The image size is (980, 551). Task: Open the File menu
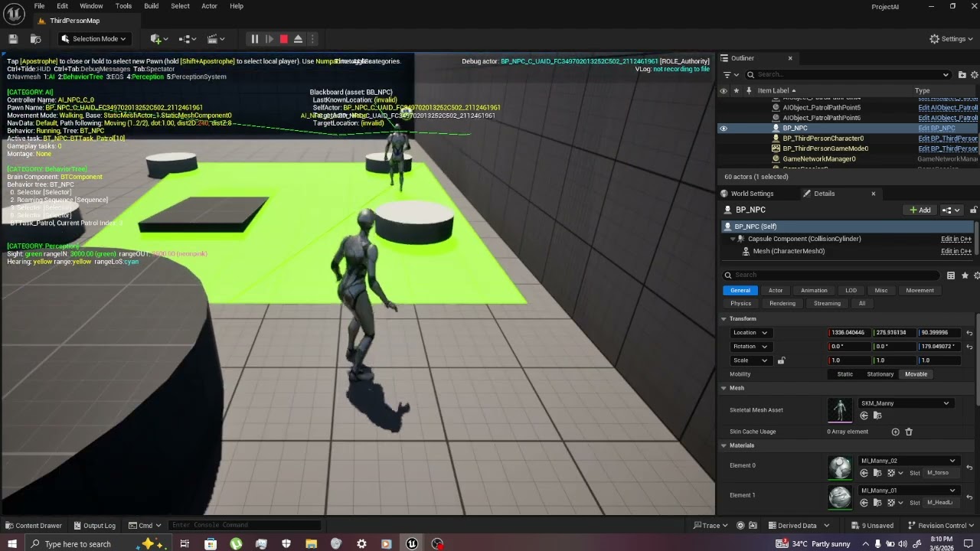click(x=39, y=6)
